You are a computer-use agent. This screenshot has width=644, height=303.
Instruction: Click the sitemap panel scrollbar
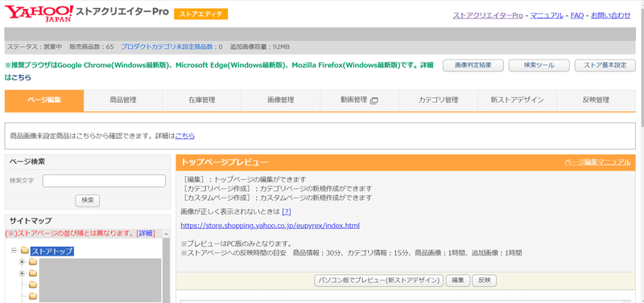click(167, 271)
